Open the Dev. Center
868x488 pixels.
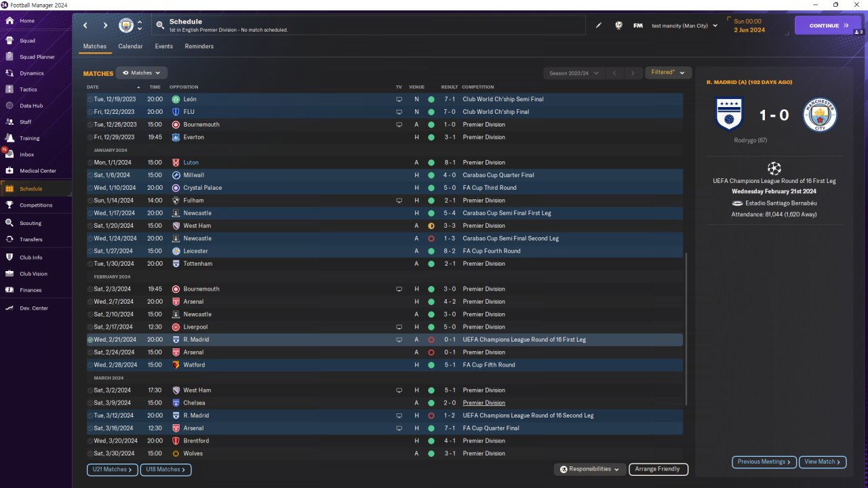coord(34,308)
